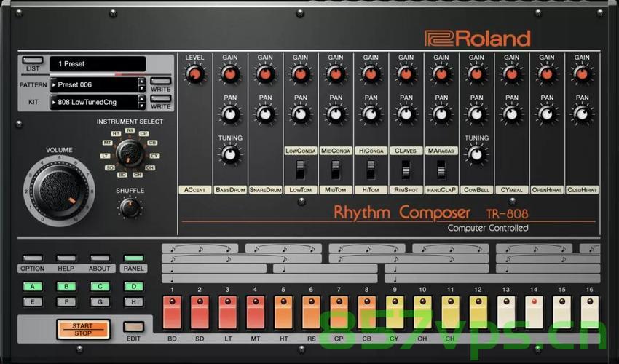Adjust the ACcent LEVEL knob

(194, 74)
